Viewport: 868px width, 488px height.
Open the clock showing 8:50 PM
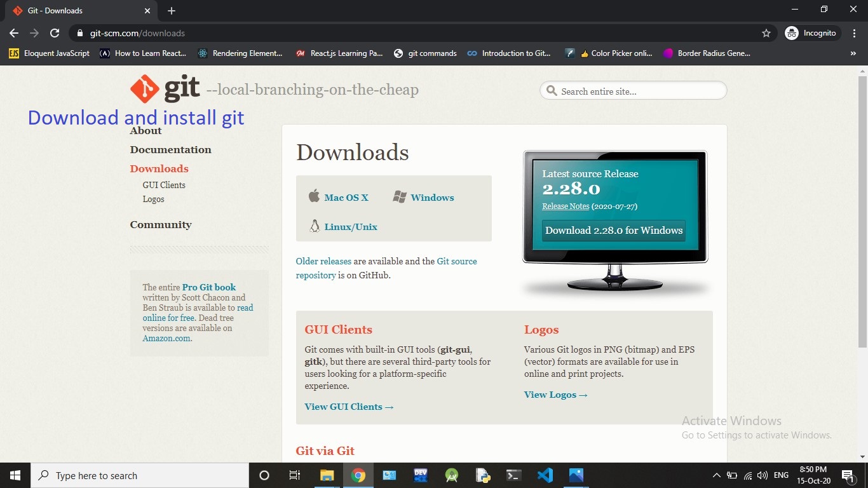813,475
